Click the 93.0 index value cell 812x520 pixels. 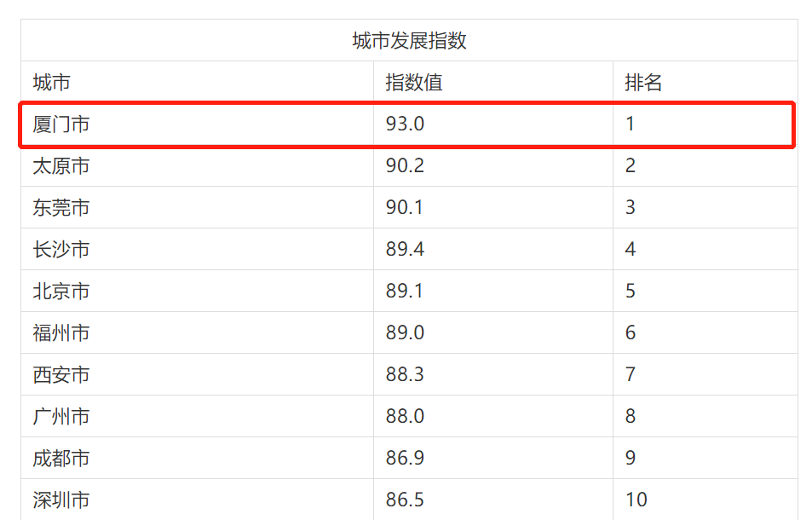(405, 124)
